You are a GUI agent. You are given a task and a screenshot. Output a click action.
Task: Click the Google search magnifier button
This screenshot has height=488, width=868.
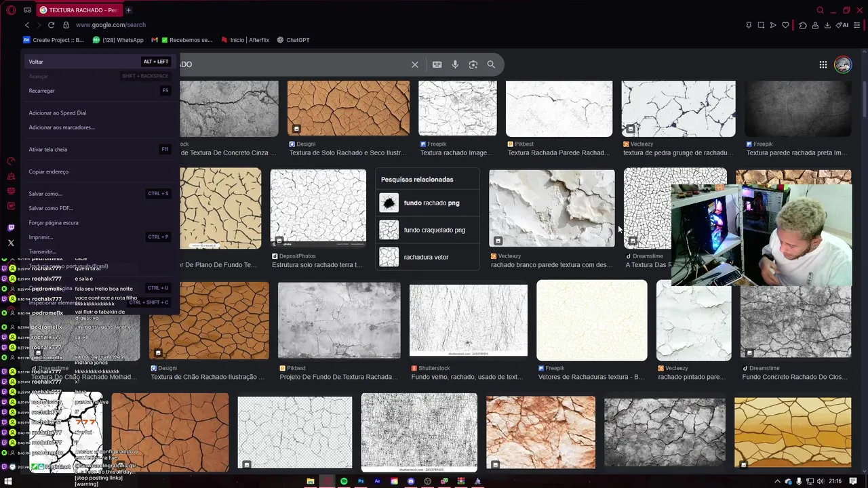pos(491,64)
